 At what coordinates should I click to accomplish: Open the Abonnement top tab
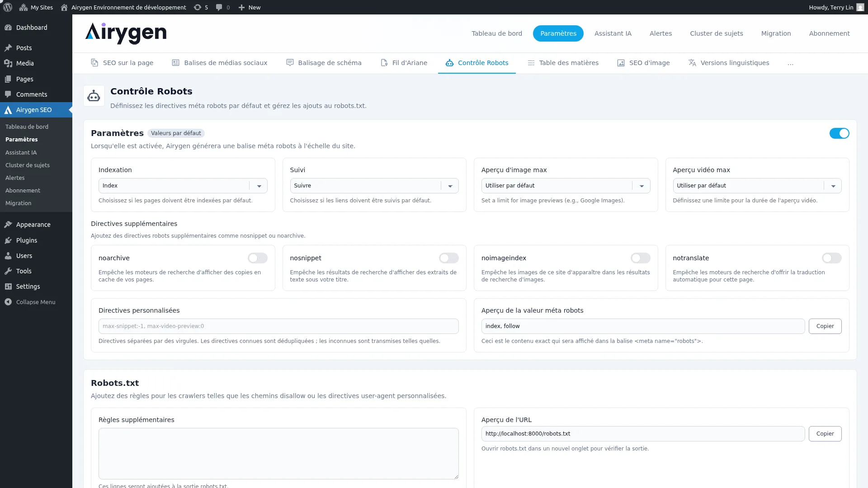pos(830,33)
